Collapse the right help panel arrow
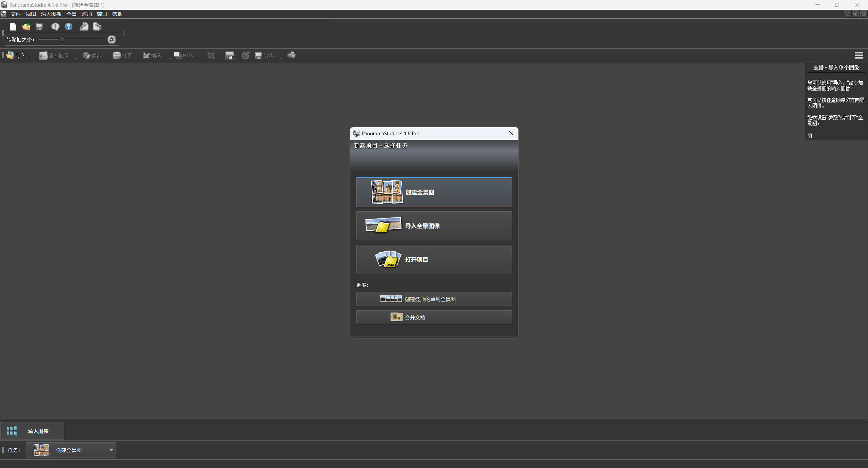 [810, 135]
